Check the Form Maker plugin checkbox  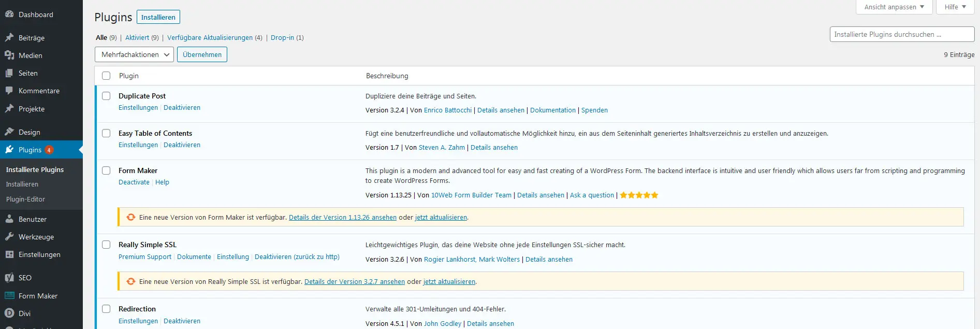click(106, 170)
